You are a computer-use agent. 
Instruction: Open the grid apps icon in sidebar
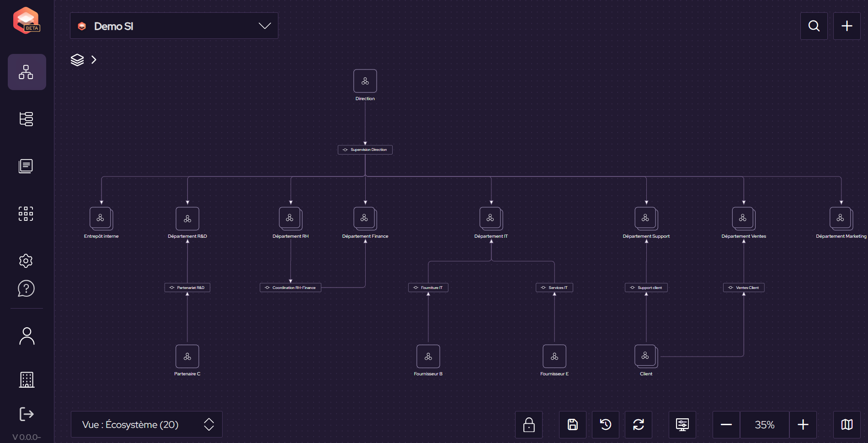point(26,213)
